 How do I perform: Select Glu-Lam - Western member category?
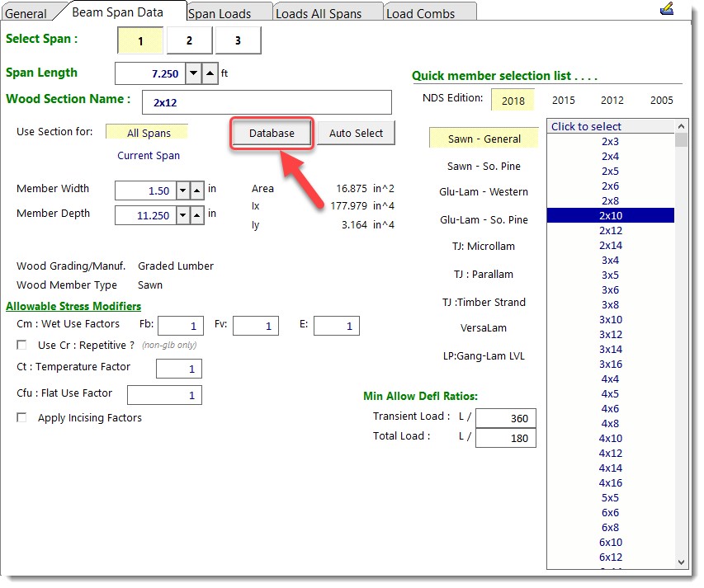click(x=483, y=192)
